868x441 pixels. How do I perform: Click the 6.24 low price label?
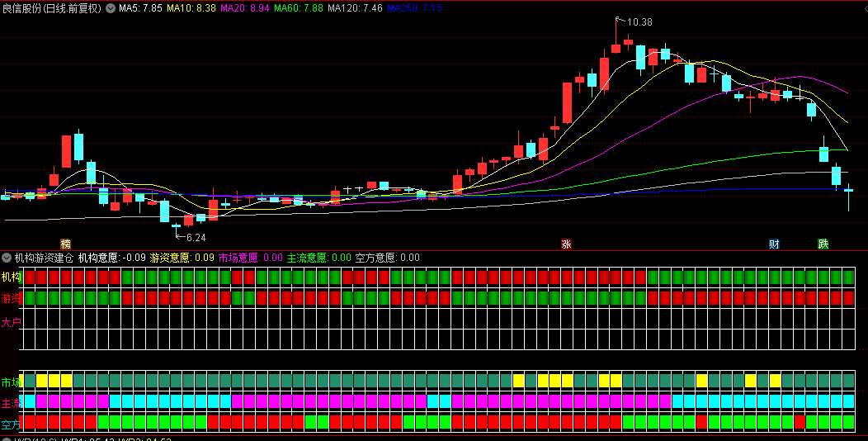(x=196, y=238)
